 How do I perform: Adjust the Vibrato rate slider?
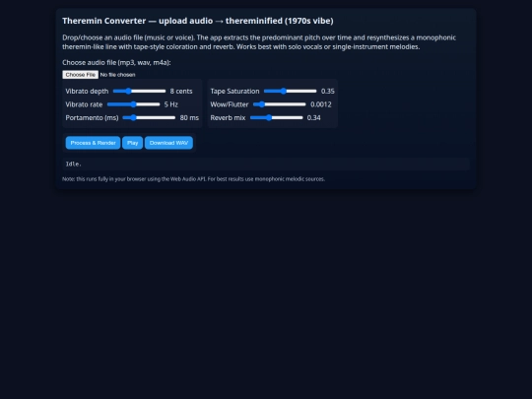133,104
